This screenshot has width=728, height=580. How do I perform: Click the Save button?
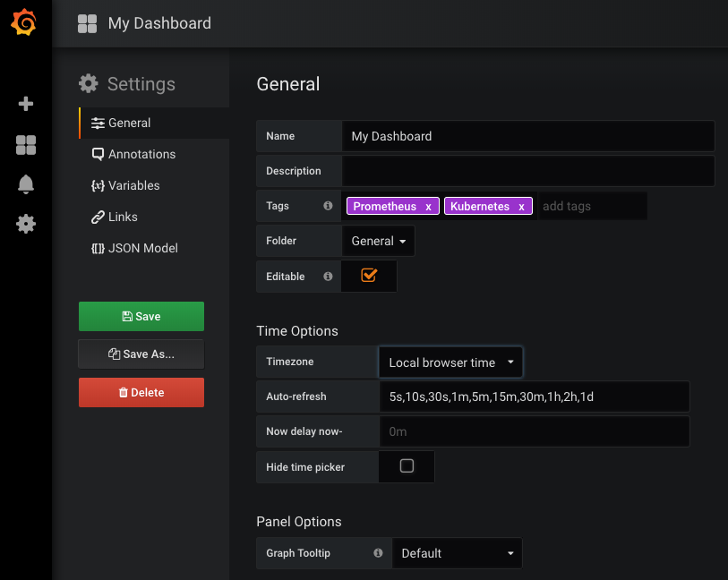[141, 316]
